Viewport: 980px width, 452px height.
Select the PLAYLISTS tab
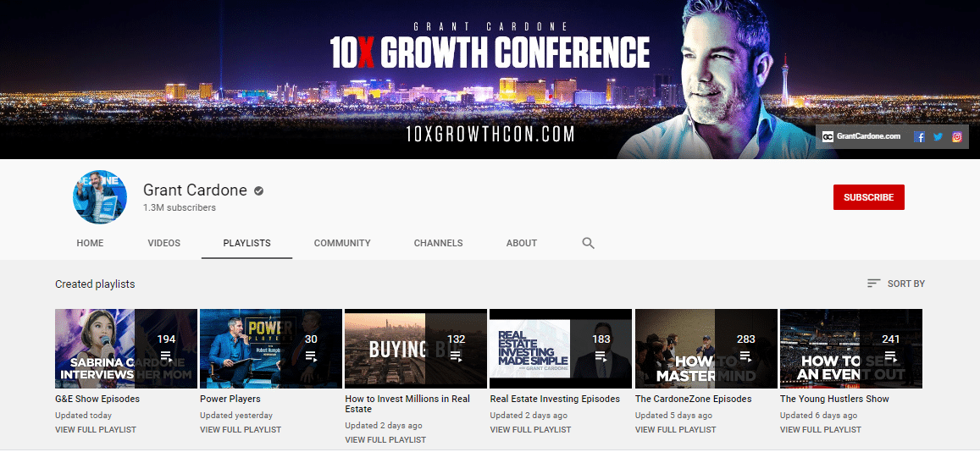[x=246, y=244]
